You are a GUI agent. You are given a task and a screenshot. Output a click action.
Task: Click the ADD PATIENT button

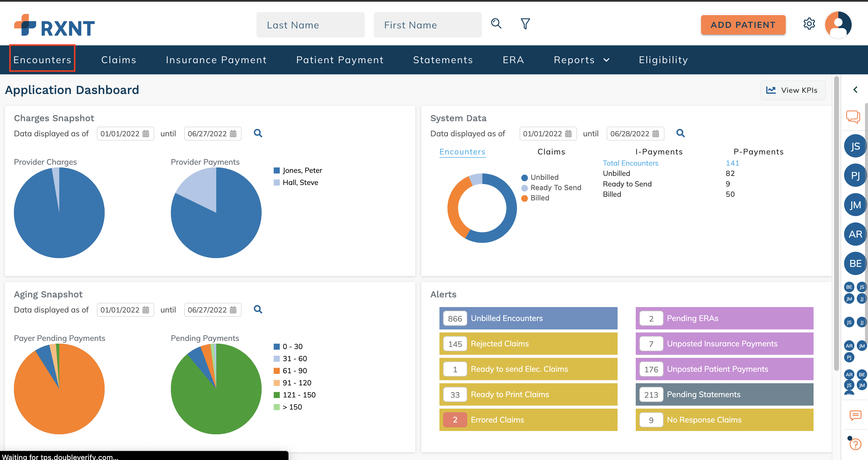point(743,25)
